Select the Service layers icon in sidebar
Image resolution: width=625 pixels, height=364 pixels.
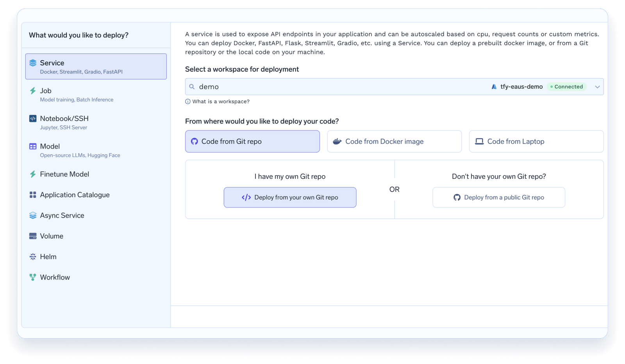(33, 62)
